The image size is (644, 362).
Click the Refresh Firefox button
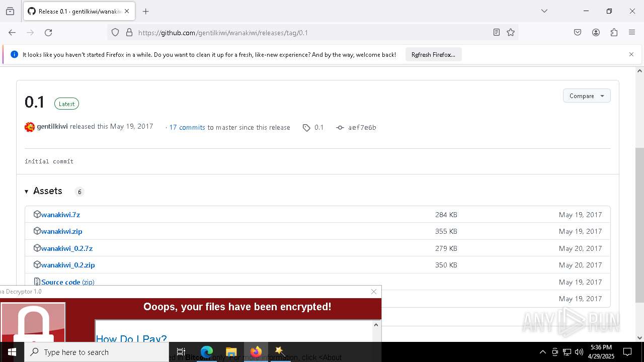click(x=433, y=55)
